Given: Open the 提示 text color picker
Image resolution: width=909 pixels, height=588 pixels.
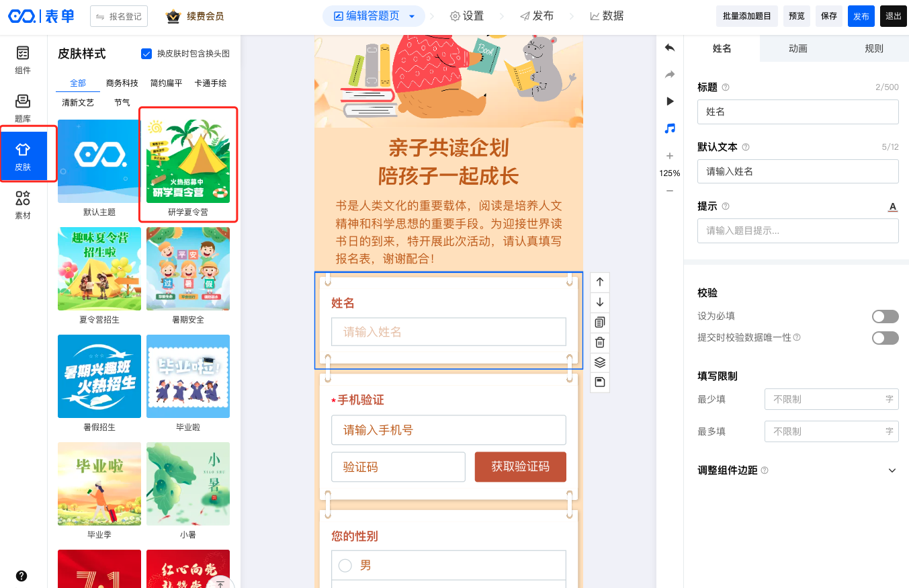Looking at the screenshot, I should 892,207.
